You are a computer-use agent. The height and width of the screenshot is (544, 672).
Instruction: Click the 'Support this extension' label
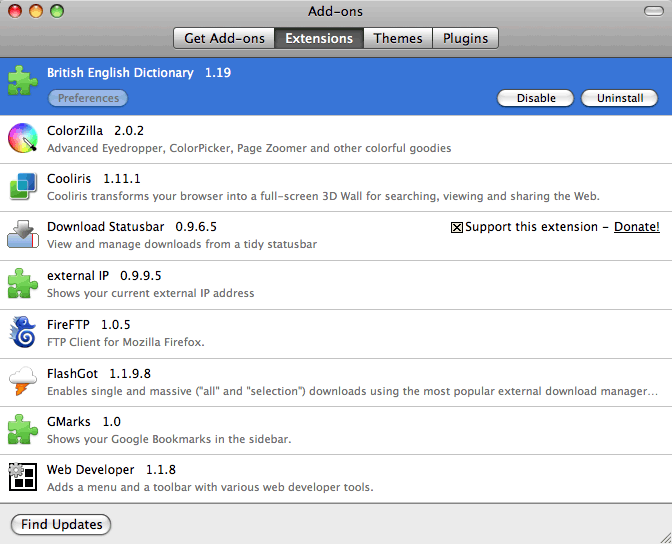(x=531, y=227)
